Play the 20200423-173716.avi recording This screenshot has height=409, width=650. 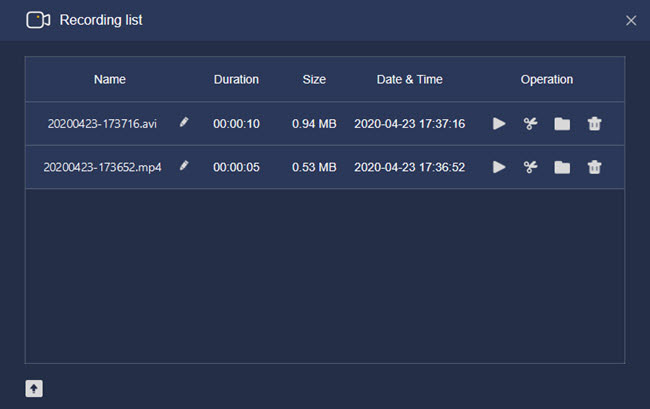tap(499, 123)
